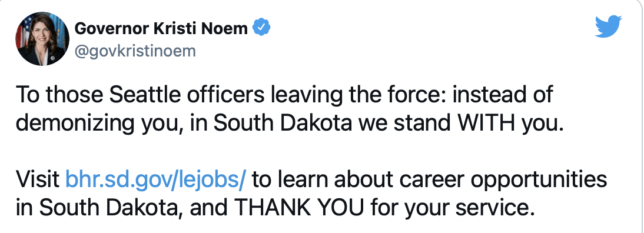Click the first "South Dakota" mention
644x233 pixels.
tap(283, 124)
